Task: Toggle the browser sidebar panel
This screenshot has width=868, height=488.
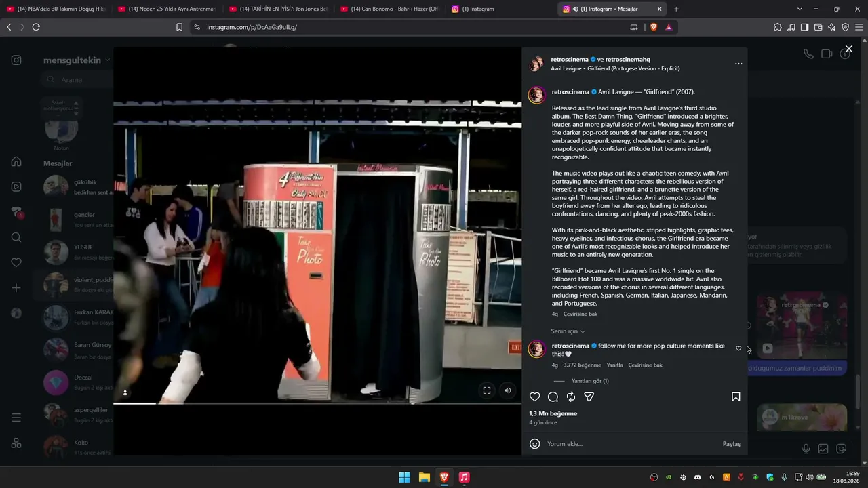Action: [x=804, y=27]
